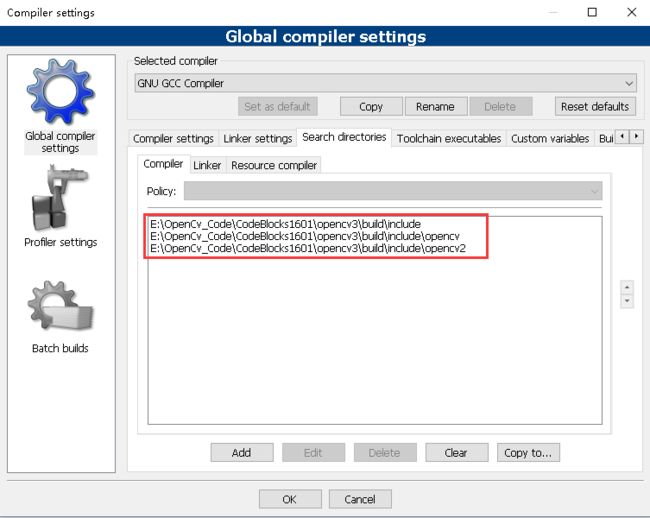The height and width of the screenshot is (518, 650).
Task: Rename the GNU GCC Compiler
Action: coord(436,107)
